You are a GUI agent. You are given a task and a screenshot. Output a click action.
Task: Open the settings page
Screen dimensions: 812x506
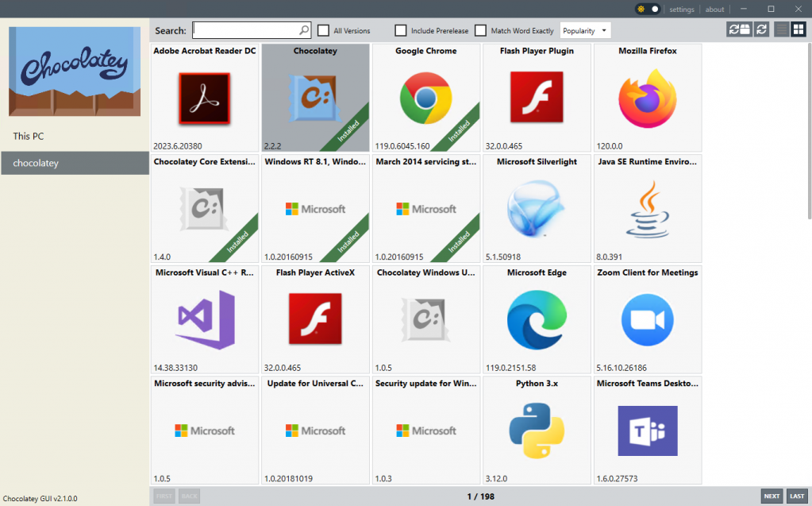(x=682, y=10)
